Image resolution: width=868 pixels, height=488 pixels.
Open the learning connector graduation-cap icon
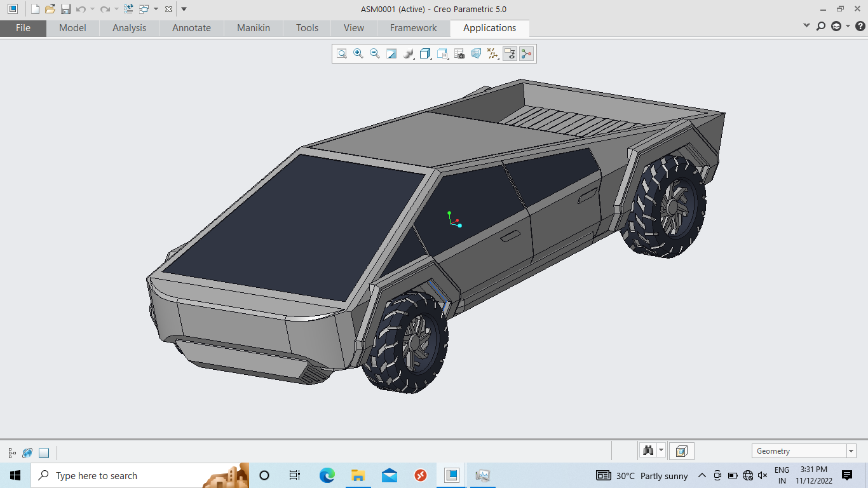tap(836, 26)
